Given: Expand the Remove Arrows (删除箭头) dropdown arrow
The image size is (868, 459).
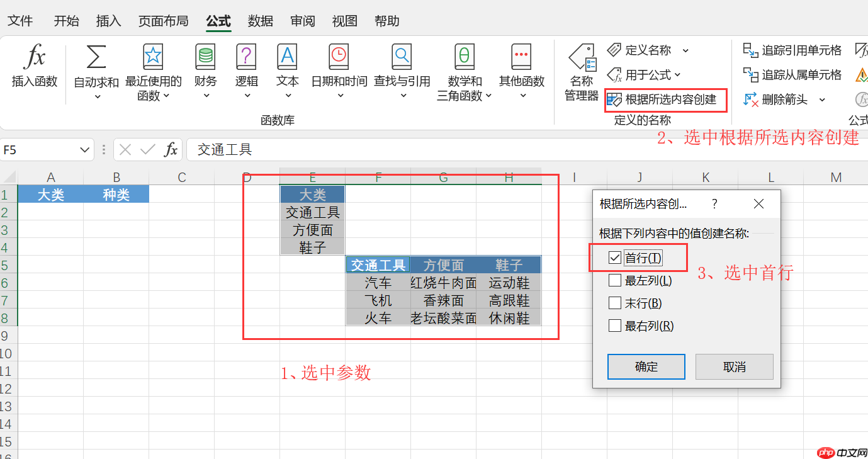Looking at the screenshot, I should (821, 99).
